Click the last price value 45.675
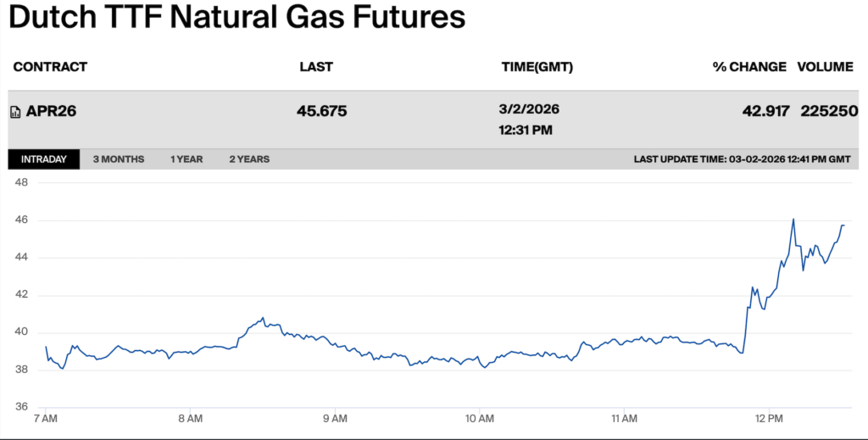Image resolution: width=868 pixels, height=440 pixels. 322,111
